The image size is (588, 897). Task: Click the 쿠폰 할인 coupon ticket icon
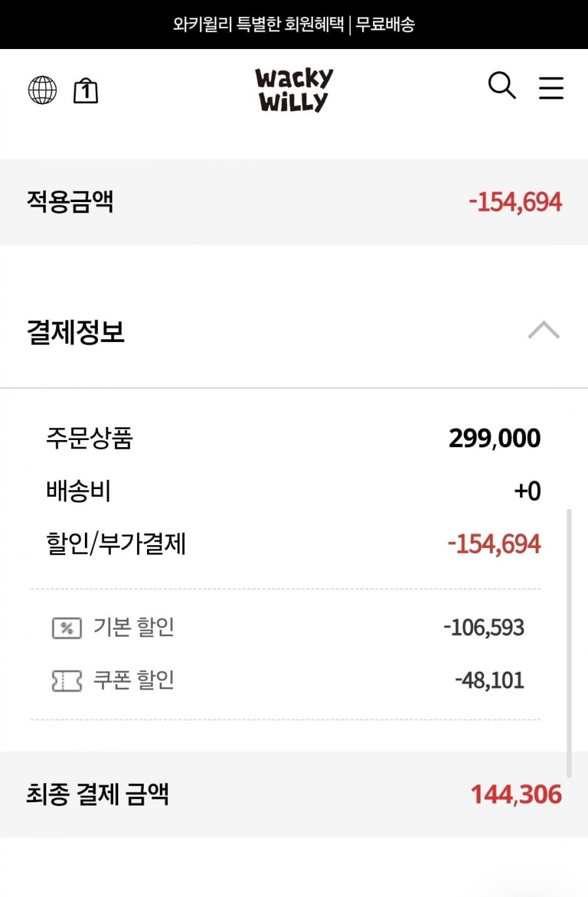[67, 681]
